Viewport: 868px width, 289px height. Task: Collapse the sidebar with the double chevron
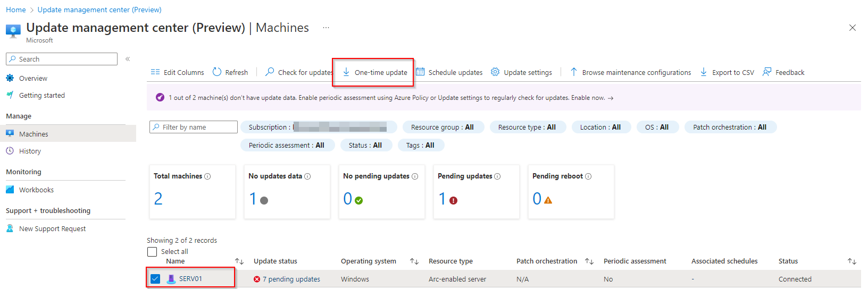point(128,59)
